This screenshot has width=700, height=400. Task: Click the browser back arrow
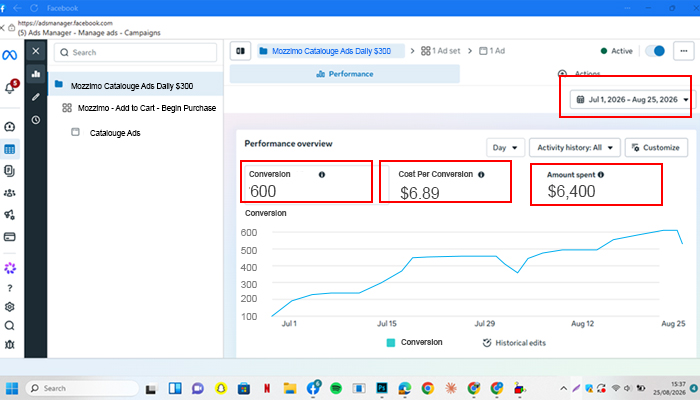coord(17,8)
